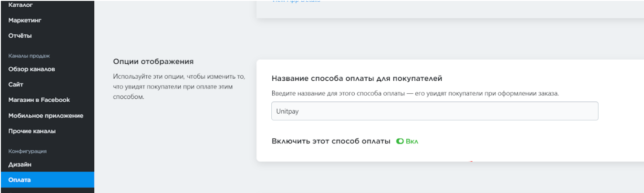644x193 pixels.
Task: Open the Каталог sidebar section
Action: (21, 5)
